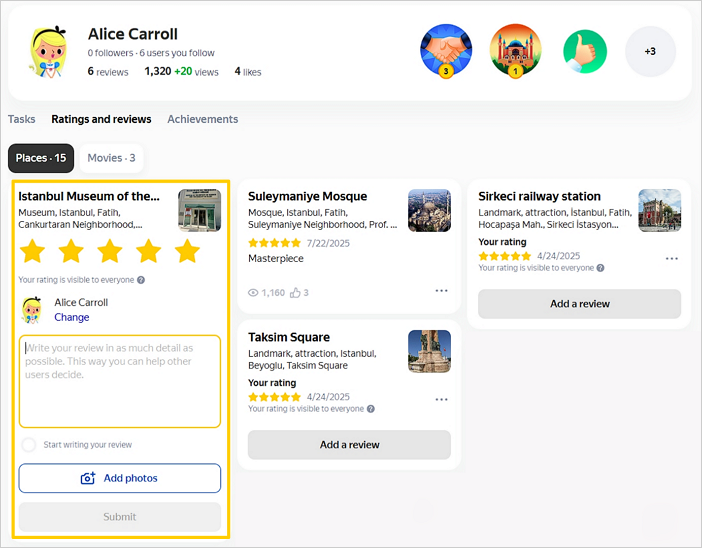The height and width of the screenshot is (548, 702).
Task: Click Alice Carroll's profile avatar
Action: (x=47, y=51)
